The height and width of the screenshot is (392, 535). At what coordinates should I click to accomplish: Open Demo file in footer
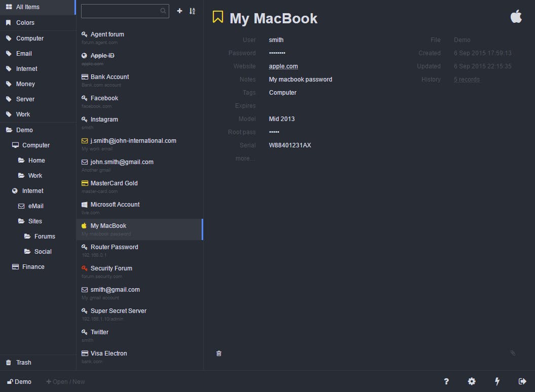(x=19, y=381)
